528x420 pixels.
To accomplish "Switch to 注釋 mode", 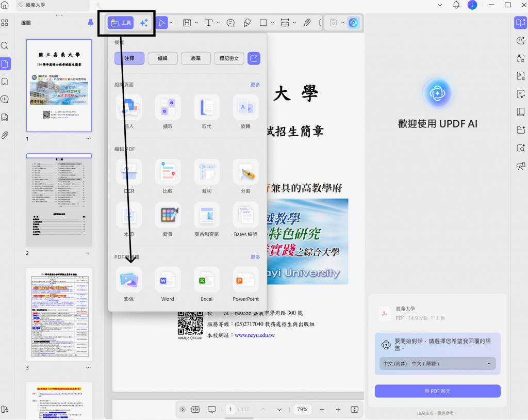I will [129, 58].
